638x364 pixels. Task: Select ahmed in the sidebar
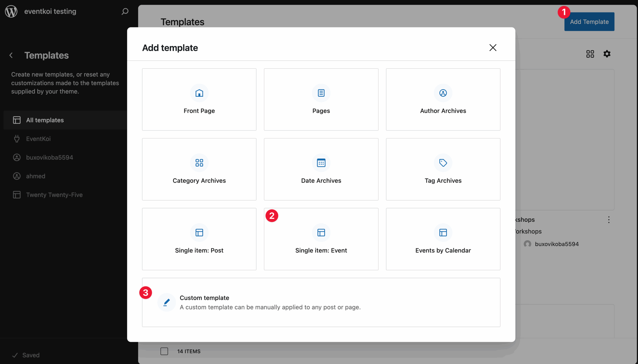tap(66, 176)
